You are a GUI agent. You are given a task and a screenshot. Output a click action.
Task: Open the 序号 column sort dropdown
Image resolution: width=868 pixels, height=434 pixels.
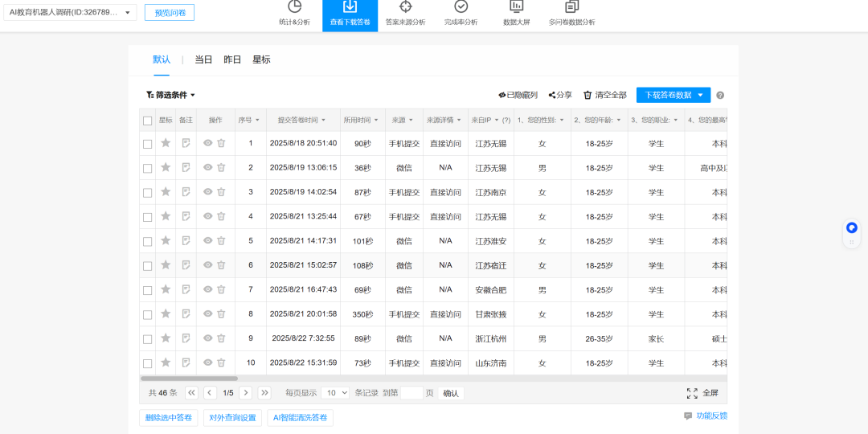click(x=256, y=120)
